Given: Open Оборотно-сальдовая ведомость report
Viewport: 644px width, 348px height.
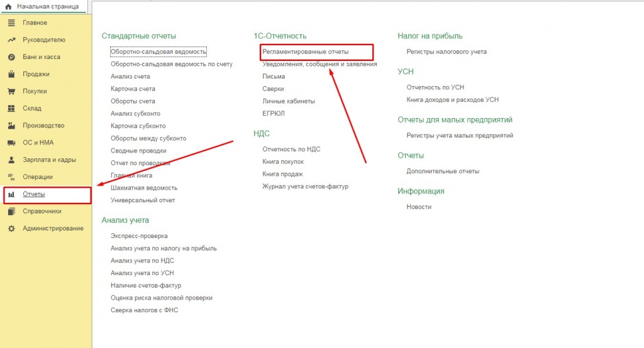Looking at the screenshot, I should coord(158,52).
